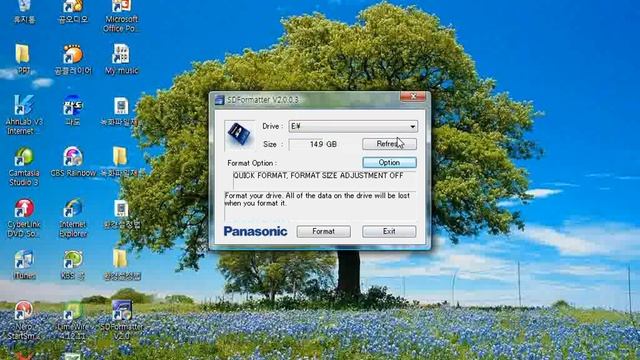Image resolution: width=640 pixels, height=360 pixels.
Task: Open document file beside the 파도 shortcut
Action: pos(121,111)
